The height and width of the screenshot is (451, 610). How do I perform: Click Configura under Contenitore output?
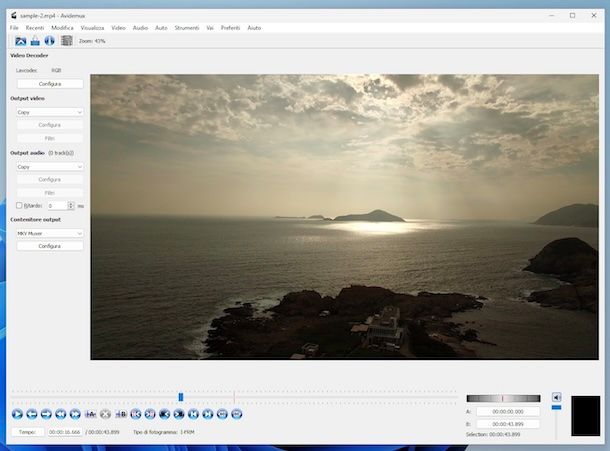pyautogui.click(x=49, y=246)
